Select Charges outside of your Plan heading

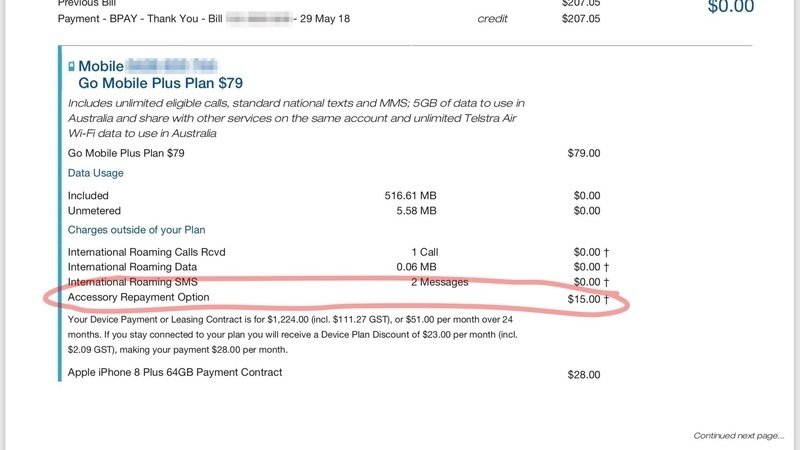pos(137,230)
